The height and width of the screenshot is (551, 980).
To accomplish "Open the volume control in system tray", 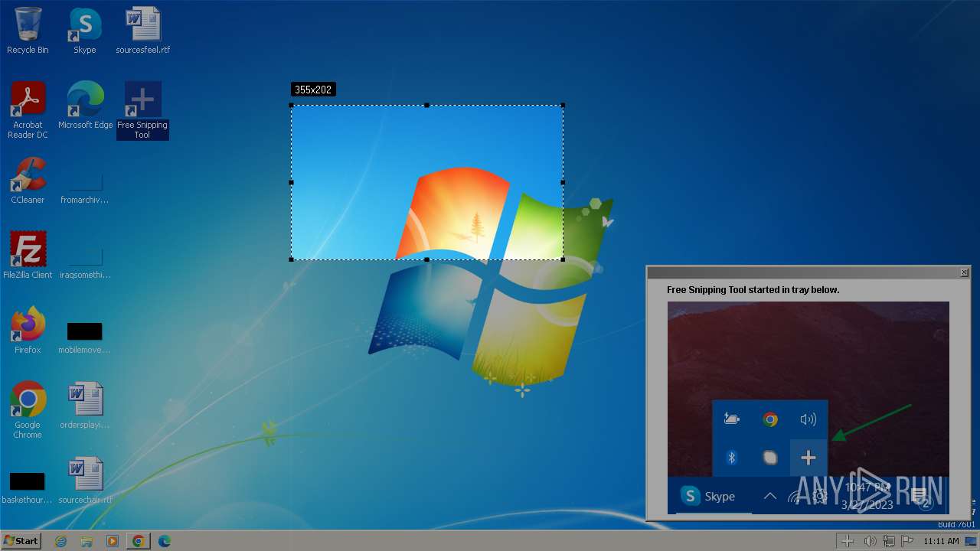I will [871, 541].
